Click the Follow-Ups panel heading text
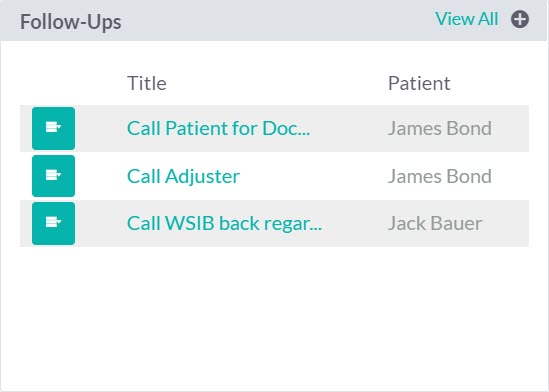549x392 pixels. coord(71,22)
